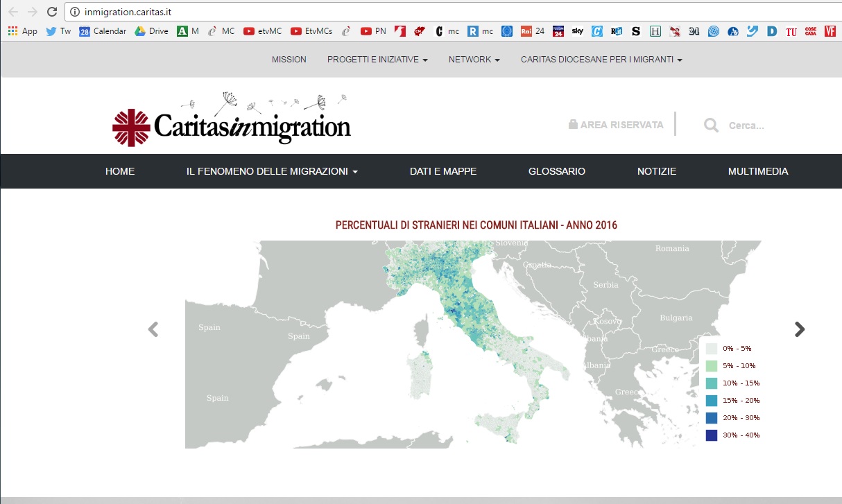
Task: Expand Il Fenomeno delle Migrazioni dropdown
Action: (272, 171)
